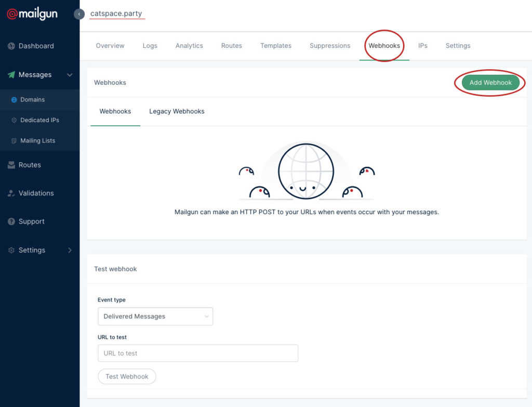
Task: Expand the sidebar Settings chevron
Action: coord(70,250)
